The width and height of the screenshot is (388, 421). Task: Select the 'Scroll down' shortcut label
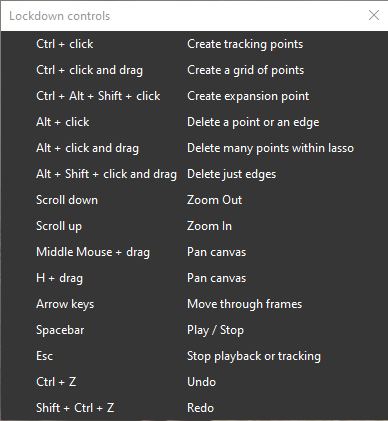coord(67,200)
